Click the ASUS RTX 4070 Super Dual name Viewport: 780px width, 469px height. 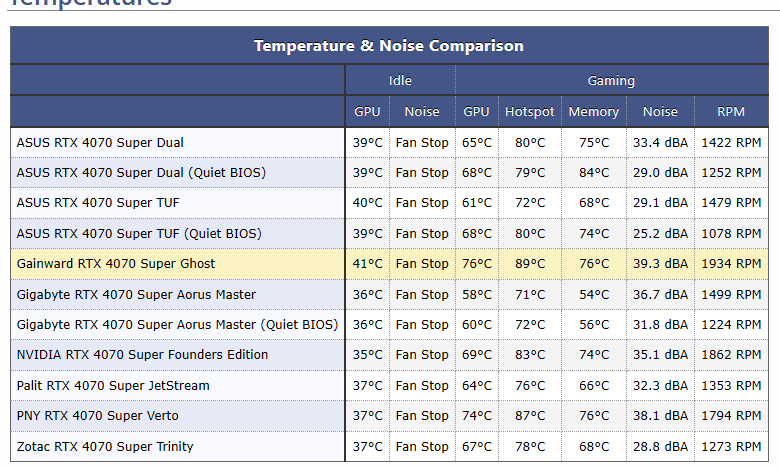[100, 143]
